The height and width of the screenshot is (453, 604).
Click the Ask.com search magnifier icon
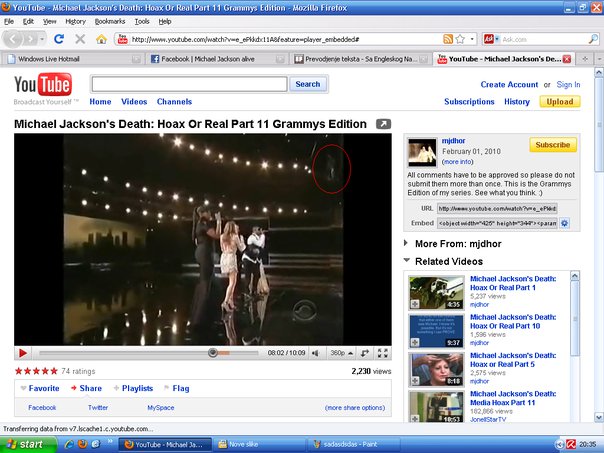click(x=593, y=39)
